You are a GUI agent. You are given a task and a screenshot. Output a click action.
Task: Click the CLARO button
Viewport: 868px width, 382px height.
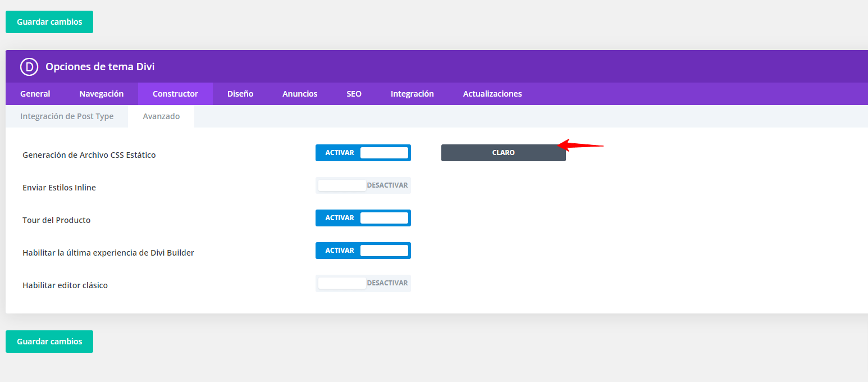[x=504, y=153]
